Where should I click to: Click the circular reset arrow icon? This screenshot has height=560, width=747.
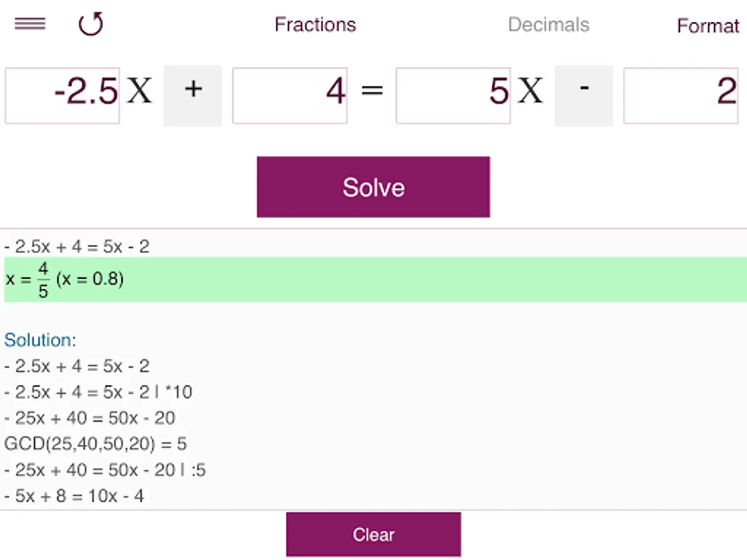[90, 25]
